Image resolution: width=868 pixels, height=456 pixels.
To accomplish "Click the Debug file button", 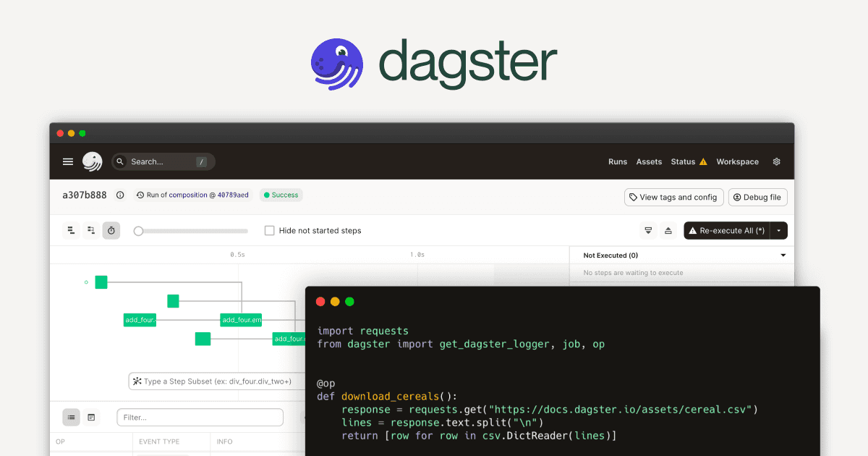I will pos(757,197).
